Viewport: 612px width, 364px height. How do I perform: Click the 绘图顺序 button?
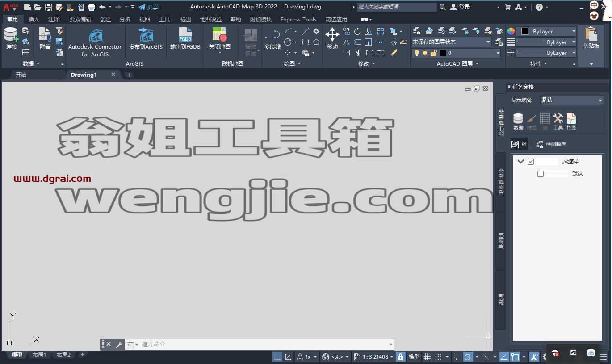551,144
